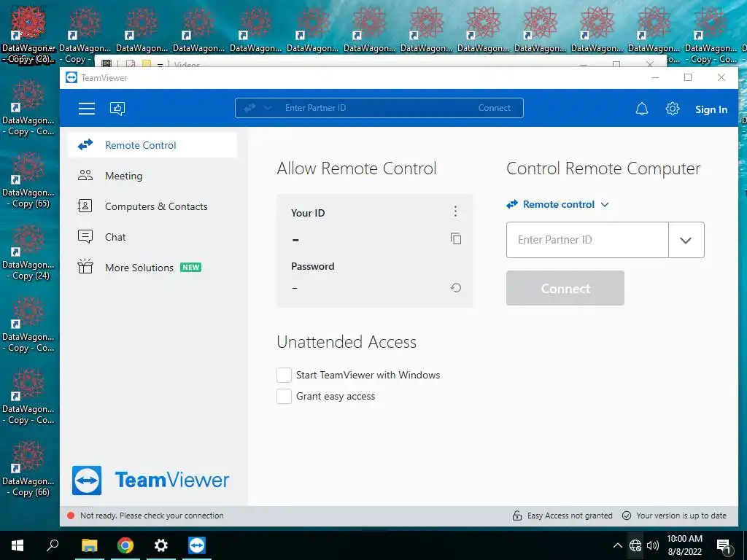Open the Windows Start menu
Screen dimensions: 747x560
(x=18, y=545)
